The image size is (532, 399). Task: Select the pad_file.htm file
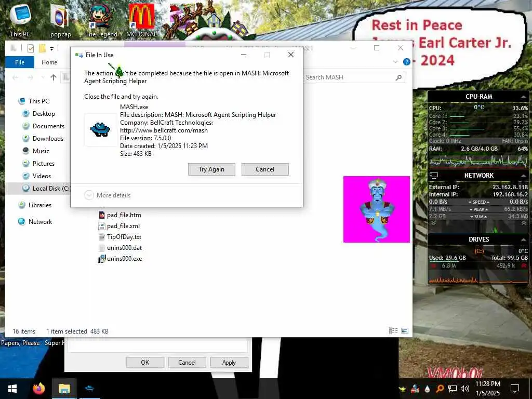pyautogui.click(x=120, y=215)
